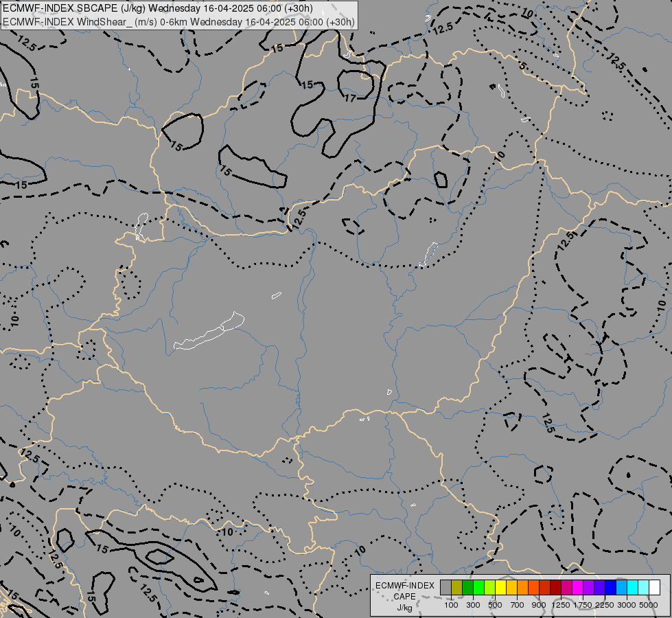The width and height of the screenshot is (672, 618).
Task: Choose the sky blue legend swatch
Action: 621,587
